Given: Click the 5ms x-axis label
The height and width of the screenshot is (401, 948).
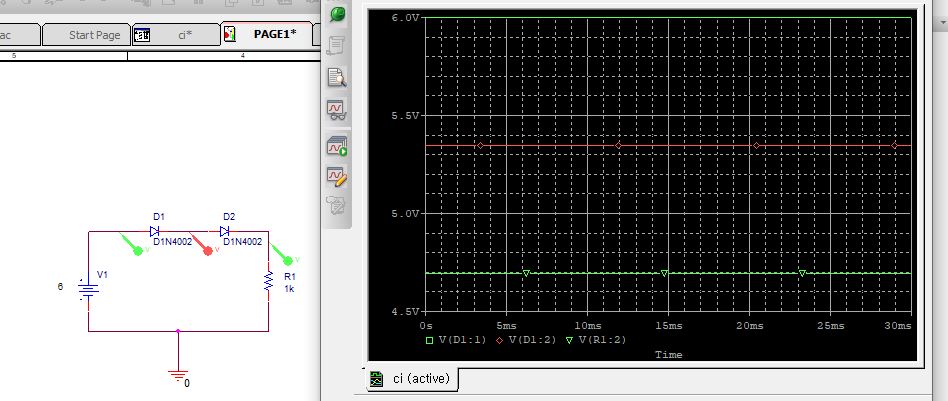Looking at the screenshot, I should [507, 325].
